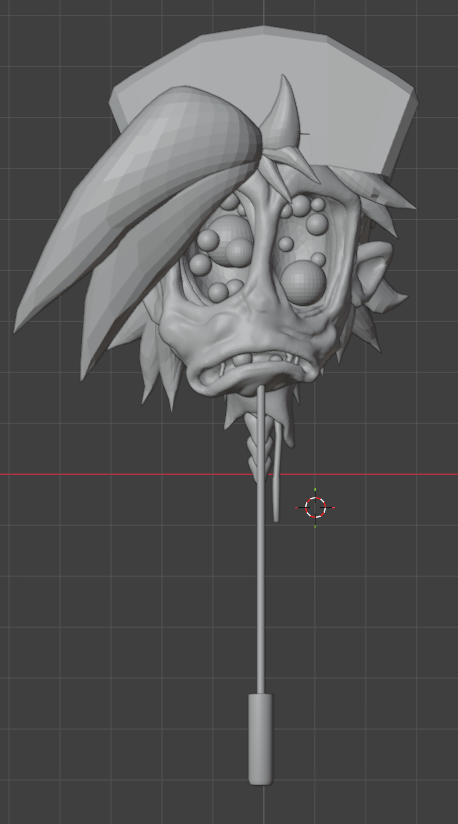Select the pointed ear of the creature
The height and width of the screenshot is (824, 458).
click(374, 273)
